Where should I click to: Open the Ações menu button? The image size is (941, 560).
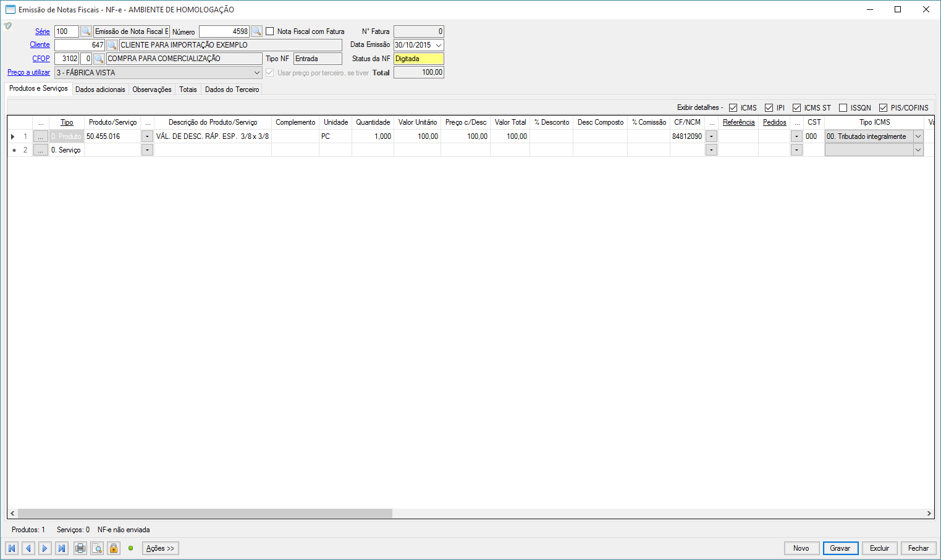click(x=161, y=548)
